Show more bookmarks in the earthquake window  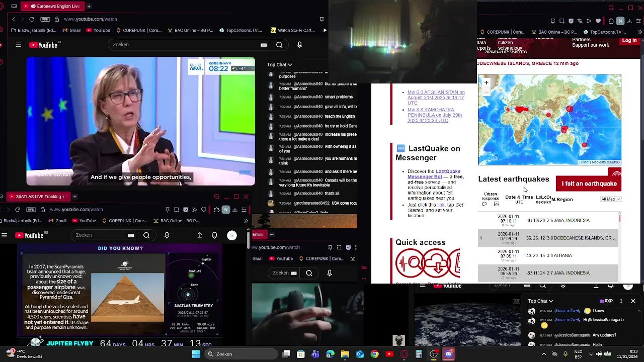(x=640, y=32)
